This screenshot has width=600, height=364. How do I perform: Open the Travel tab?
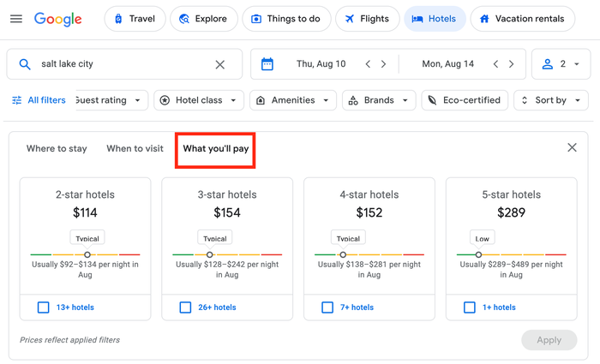coord(135,19)
